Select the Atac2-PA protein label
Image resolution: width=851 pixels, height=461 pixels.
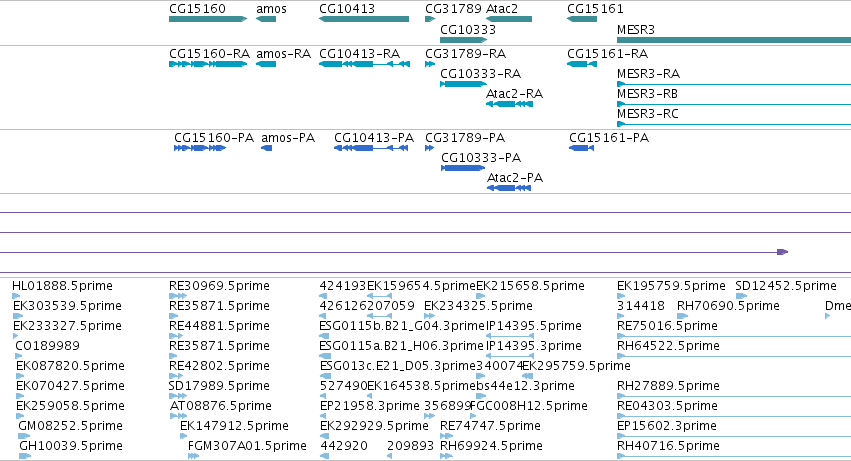coord(515,178)
